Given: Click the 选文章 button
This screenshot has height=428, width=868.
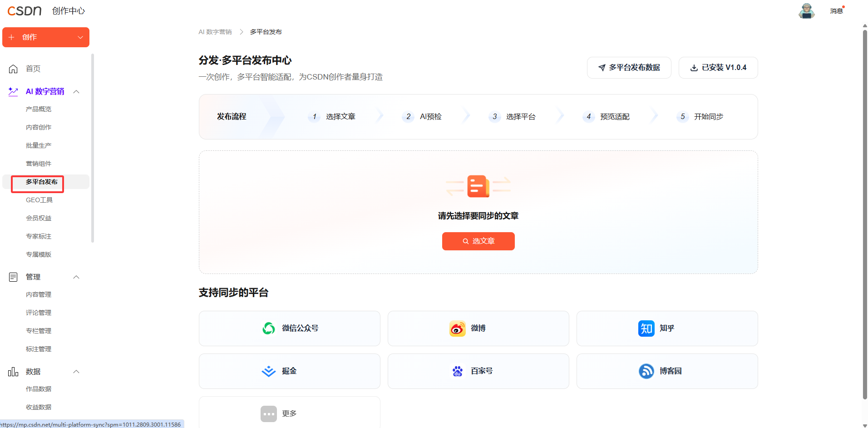Looking at the screenshot, I should click(x=478, y=241).
